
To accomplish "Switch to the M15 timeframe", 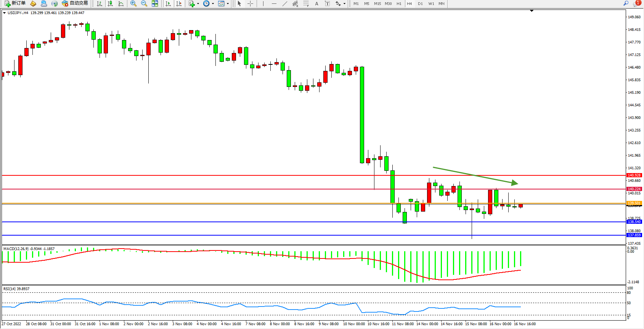I will point(377,3).
